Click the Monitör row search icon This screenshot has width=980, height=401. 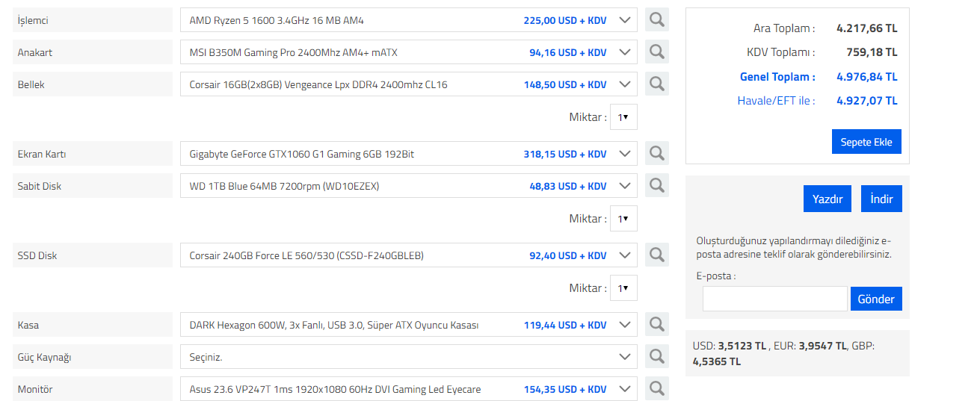pos(656,389)
